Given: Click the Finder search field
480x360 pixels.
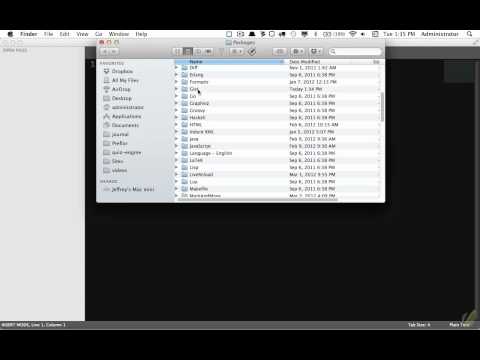Looking at the screenshot, I should pyautogui.click(x=355, y=52).
